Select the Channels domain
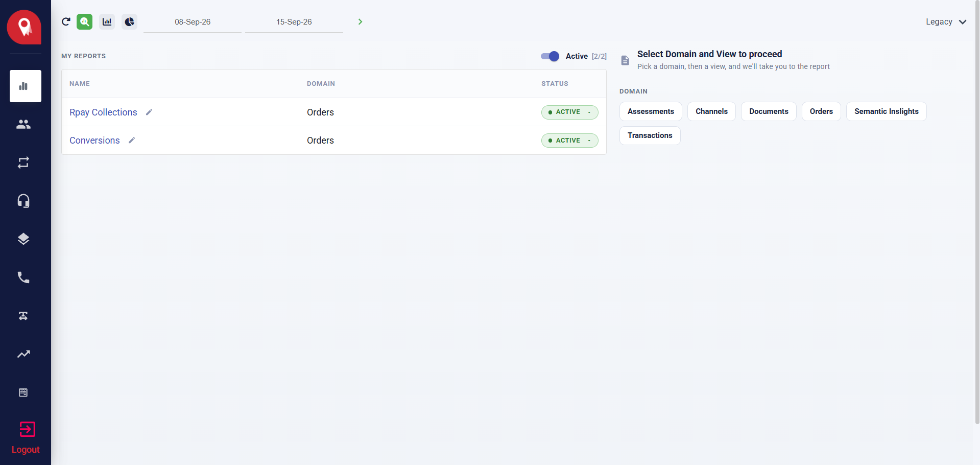The image size is (980, 465). 711,111
